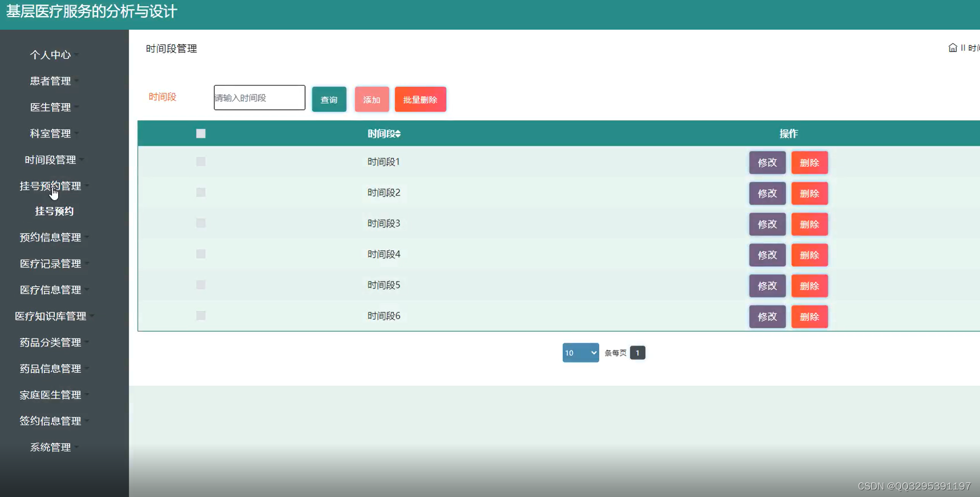
Task: Open 药品信息管理 in sidebar
Action: tap(54, 368)
